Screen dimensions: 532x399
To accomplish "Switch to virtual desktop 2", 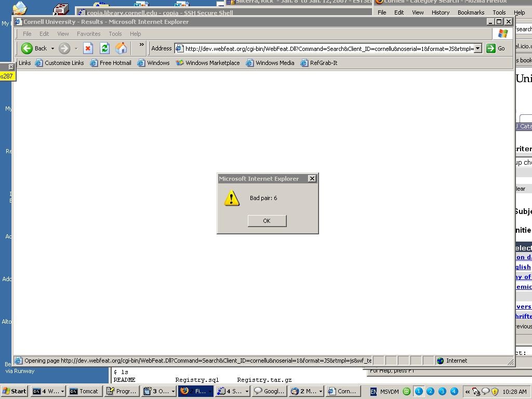I will point(430,391).
